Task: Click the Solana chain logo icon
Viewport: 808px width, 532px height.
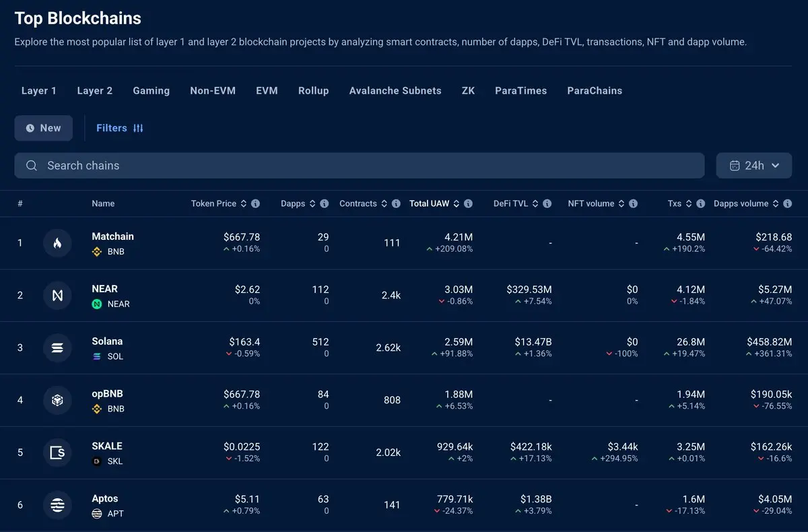Action: pos(57,348)
